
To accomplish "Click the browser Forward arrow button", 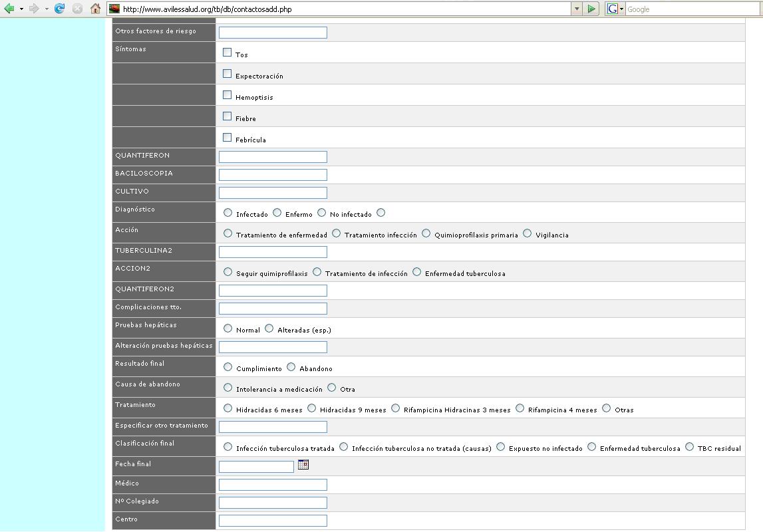I will point(34,9).
